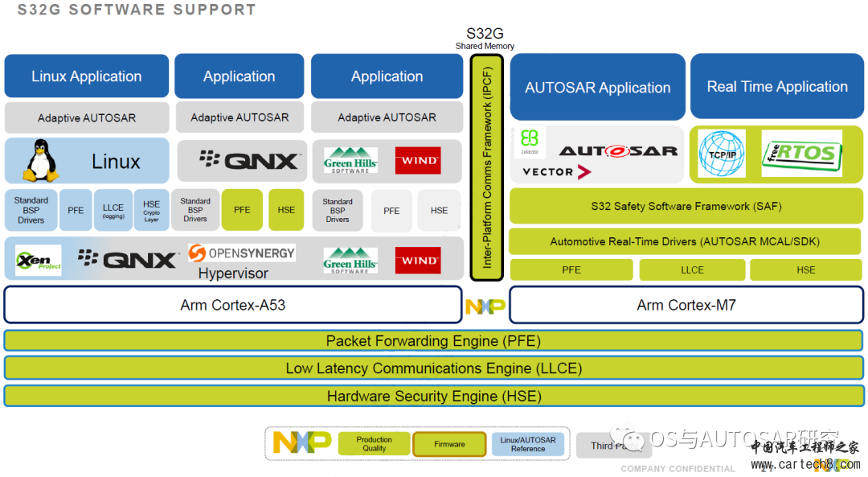Screen dimensions: 868x477
Task: Click Standard BSP Drivers under Green Hills
Action: pos(338,211)
